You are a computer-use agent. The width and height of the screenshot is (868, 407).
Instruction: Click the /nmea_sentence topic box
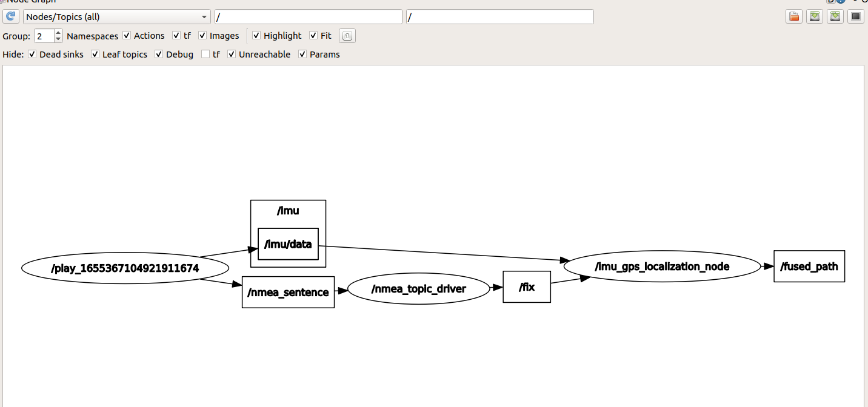tap(288, 292)
